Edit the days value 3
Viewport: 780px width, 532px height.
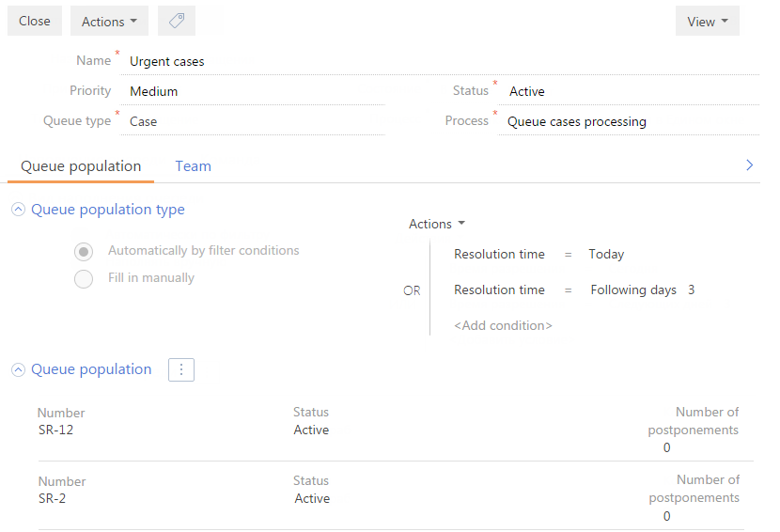pyautogui.click(x=691, y=289)
